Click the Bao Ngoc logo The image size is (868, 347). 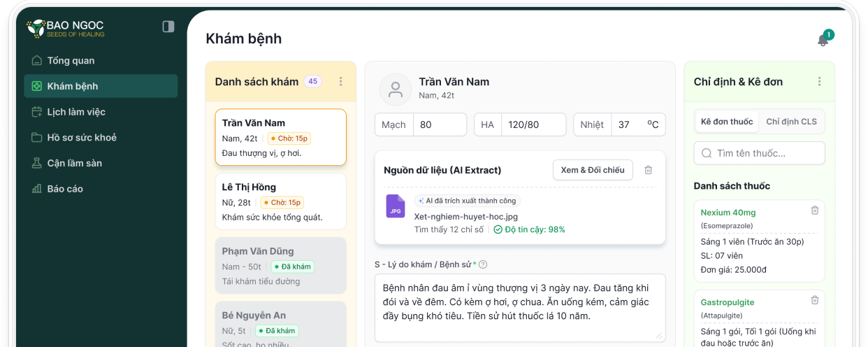pos(65,28)
